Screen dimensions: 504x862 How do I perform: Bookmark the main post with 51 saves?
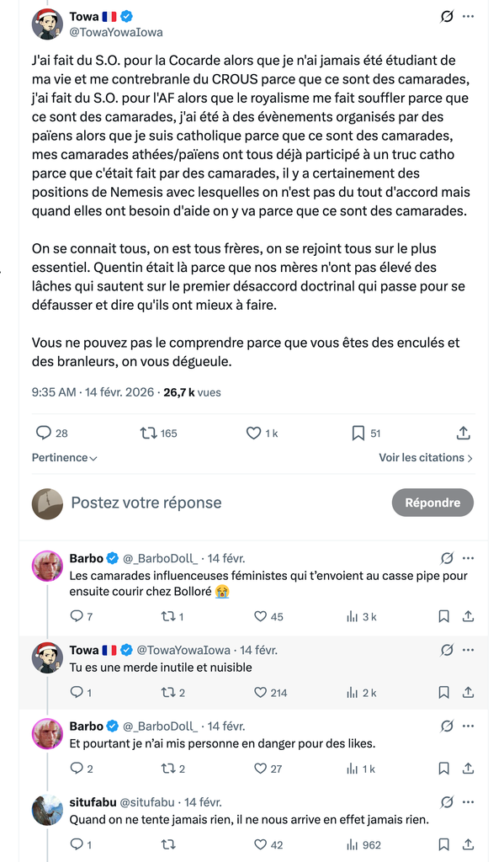point(366,434)
